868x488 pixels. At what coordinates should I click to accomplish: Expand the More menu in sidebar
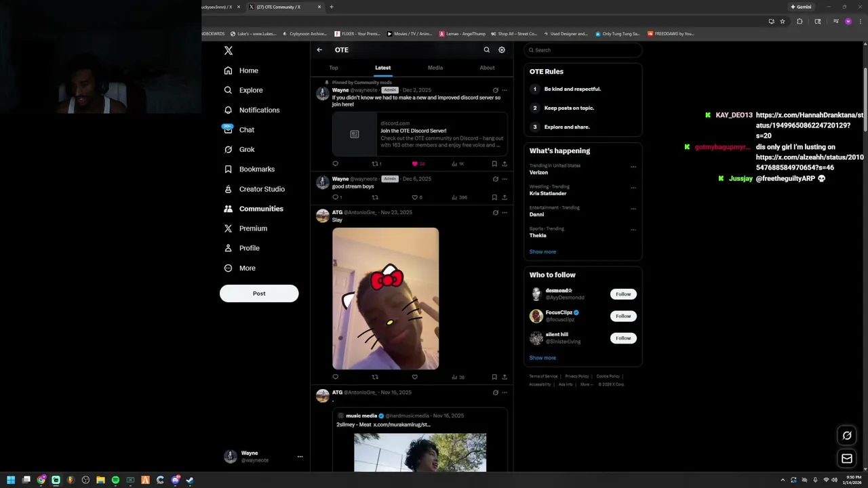tap(239, 268)
